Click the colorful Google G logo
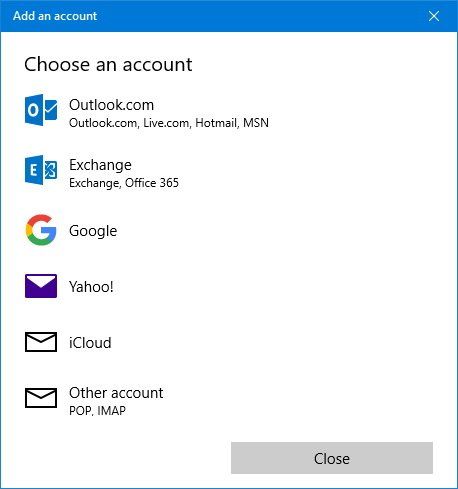 (41, 230)
